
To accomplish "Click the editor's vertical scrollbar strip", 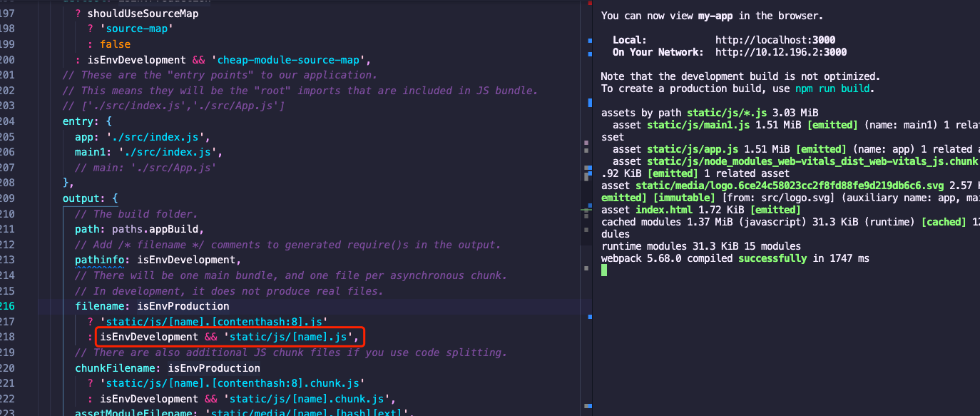I will coord(587,208).
